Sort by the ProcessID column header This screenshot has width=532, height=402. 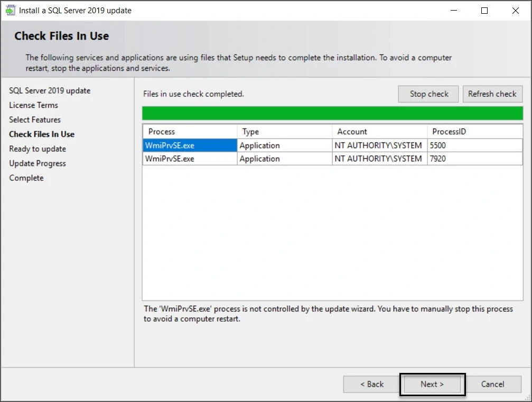(474, 132)
